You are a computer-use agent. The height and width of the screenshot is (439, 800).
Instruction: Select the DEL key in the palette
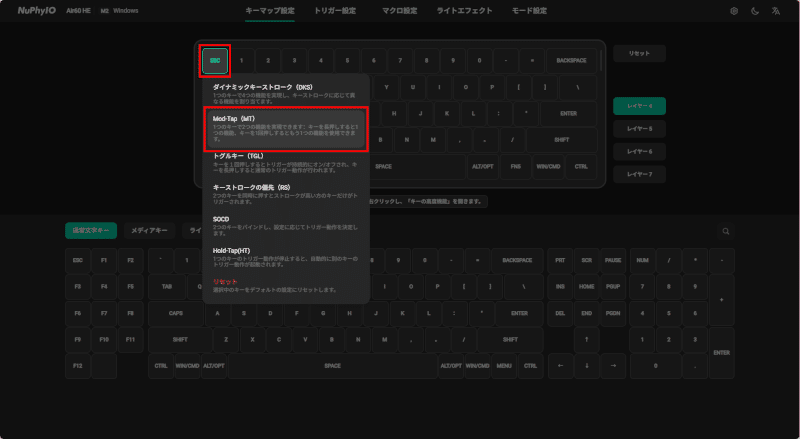point(560,313)
